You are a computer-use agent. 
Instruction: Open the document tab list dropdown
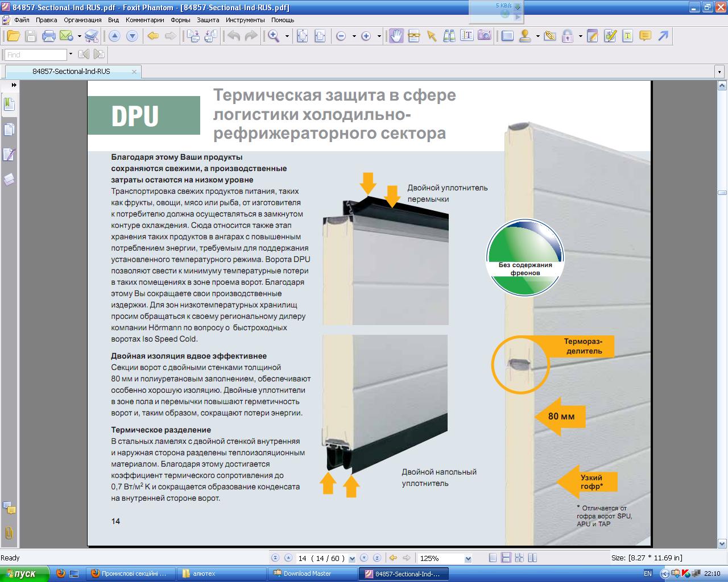pyautogui.click(x=720, y=72)
